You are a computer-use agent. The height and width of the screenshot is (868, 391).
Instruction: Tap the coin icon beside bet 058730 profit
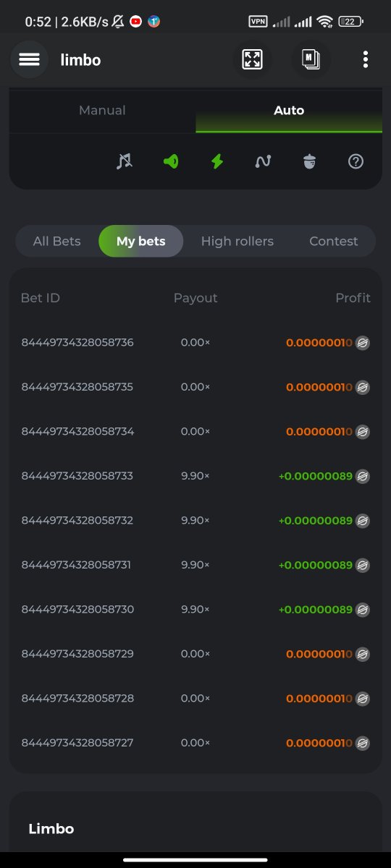[363, 610]
